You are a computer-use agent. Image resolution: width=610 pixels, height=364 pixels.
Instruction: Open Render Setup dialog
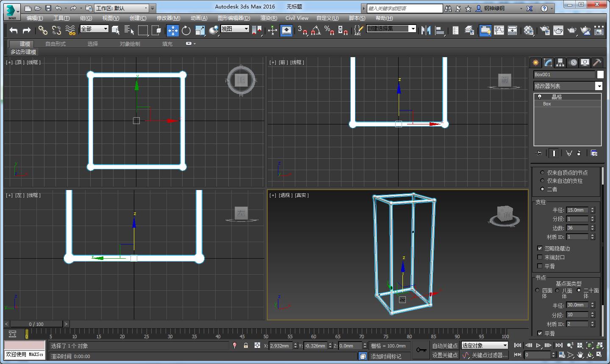[x=545, y=30]
